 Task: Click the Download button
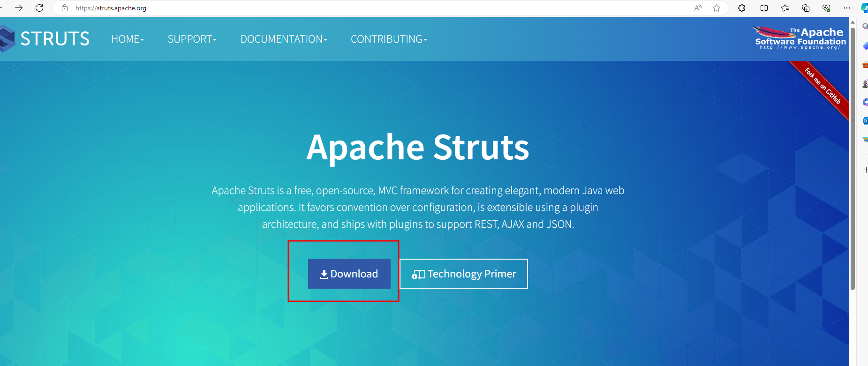pyautogui.click(x=349, y=274)
